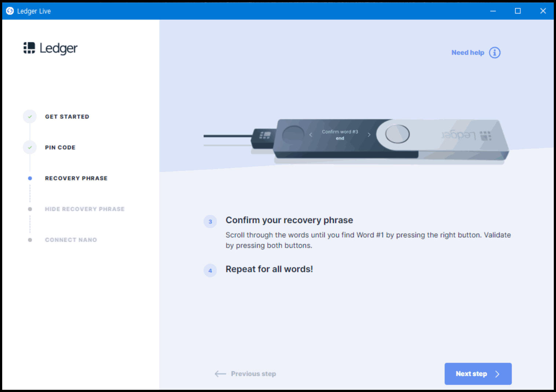The height and width of the screenshot is (392, 556).
Task: Return to the Previous step
Action: (x=245, y=374)
